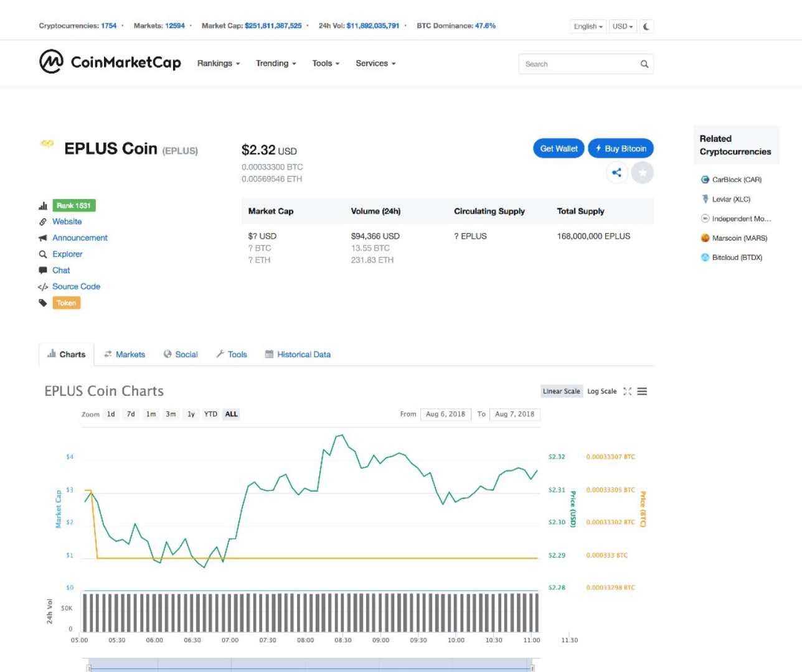802x672 pixels.
Task: Open the Marscoin (MARS) related link
Action: pyautogui.click(x=740, y=238)
